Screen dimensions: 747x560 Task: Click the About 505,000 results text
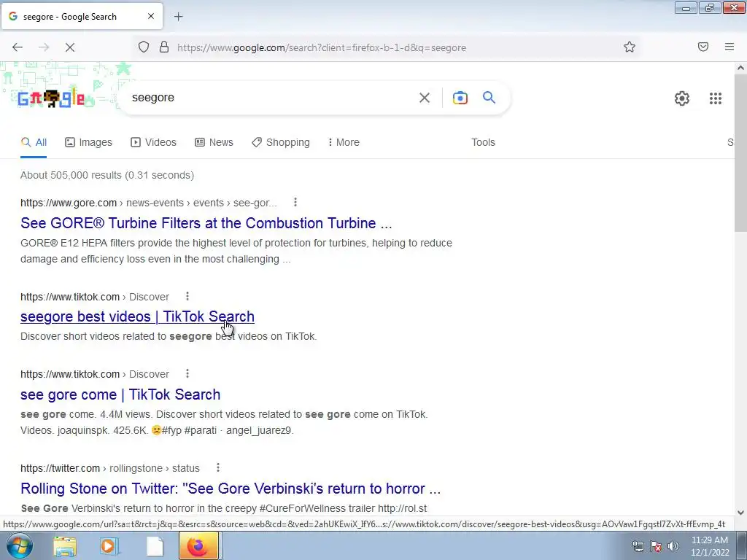click(107, 175)
